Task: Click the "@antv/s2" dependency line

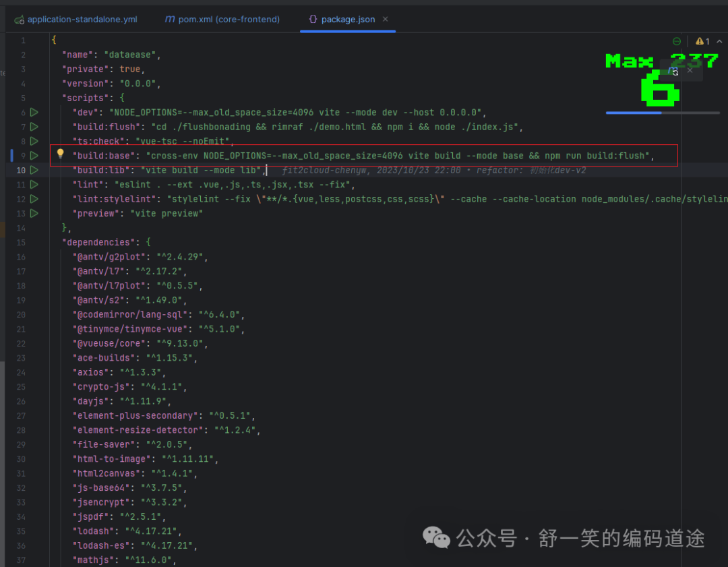Action: tap(129, 300)
